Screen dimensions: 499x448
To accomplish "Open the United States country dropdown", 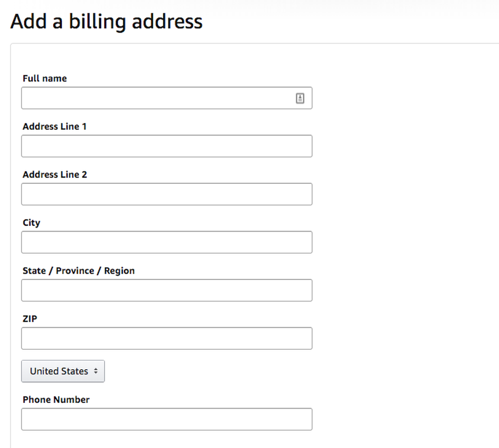I will click(x=63, y=371).
